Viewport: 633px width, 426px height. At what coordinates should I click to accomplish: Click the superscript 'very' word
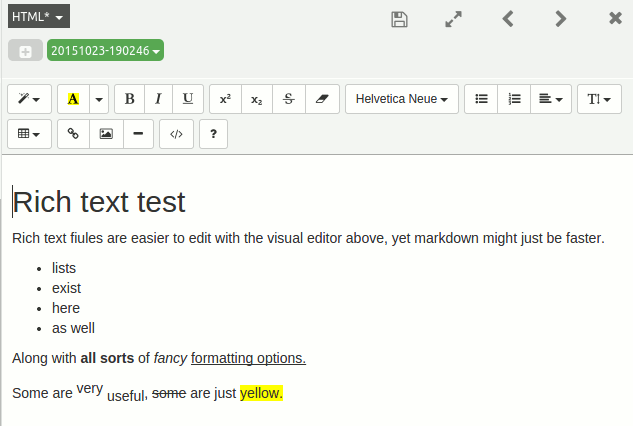coord(90,389)
